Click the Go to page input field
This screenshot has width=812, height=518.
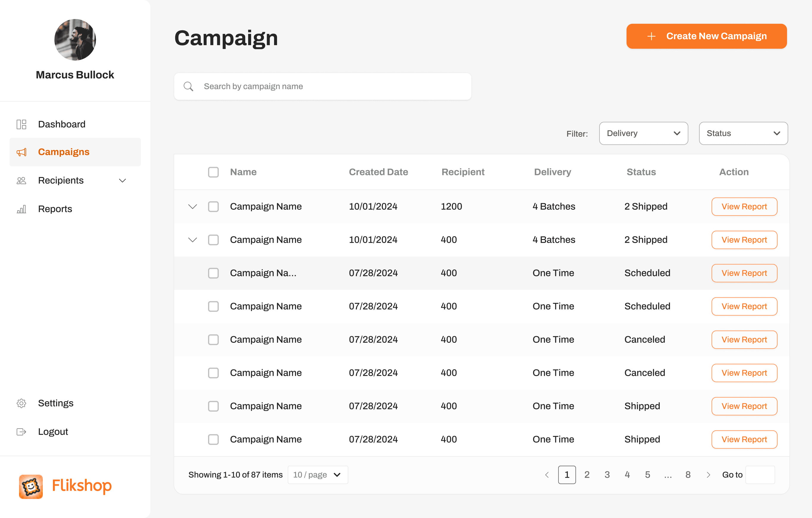(x=760, y=475)
